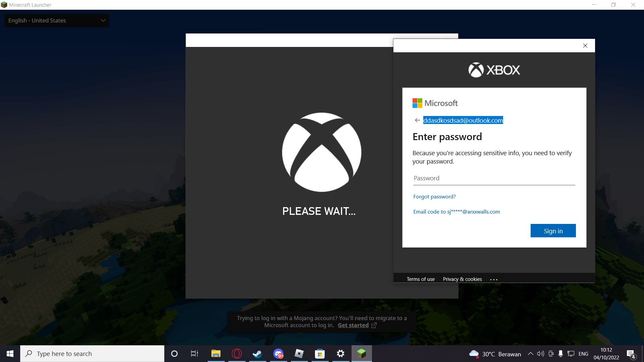Viewport: 644px width, 362px height.
Task: Click the Minecraft Launcher taskbar icon
Action: coord(362,354)
